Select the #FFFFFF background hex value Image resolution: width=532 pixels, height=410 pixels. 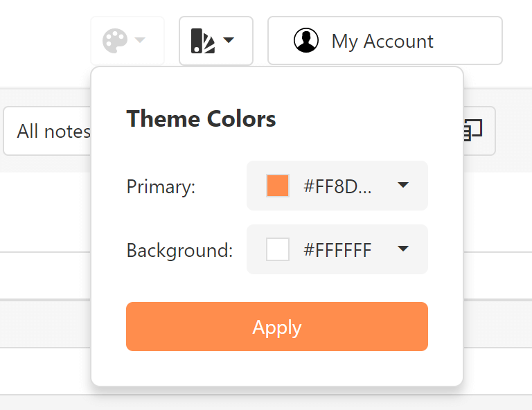click(x=338, y=249)
